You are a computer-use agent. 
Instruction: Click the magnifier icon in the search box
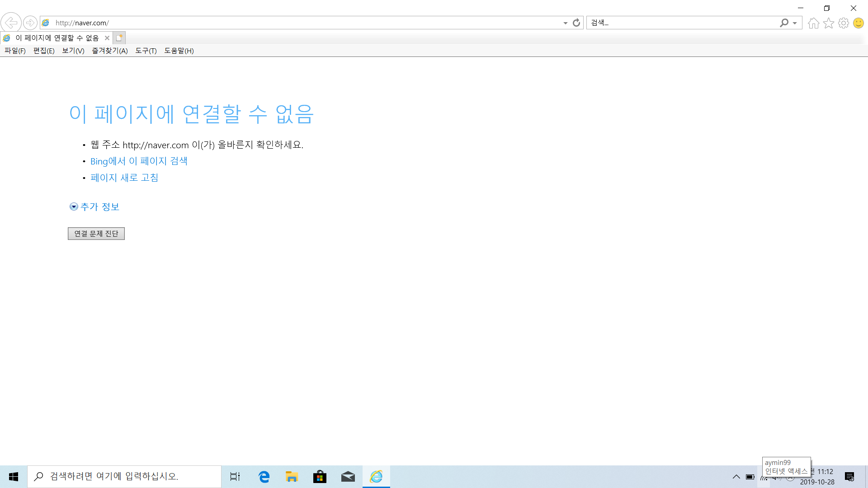(x=784, y=23)
